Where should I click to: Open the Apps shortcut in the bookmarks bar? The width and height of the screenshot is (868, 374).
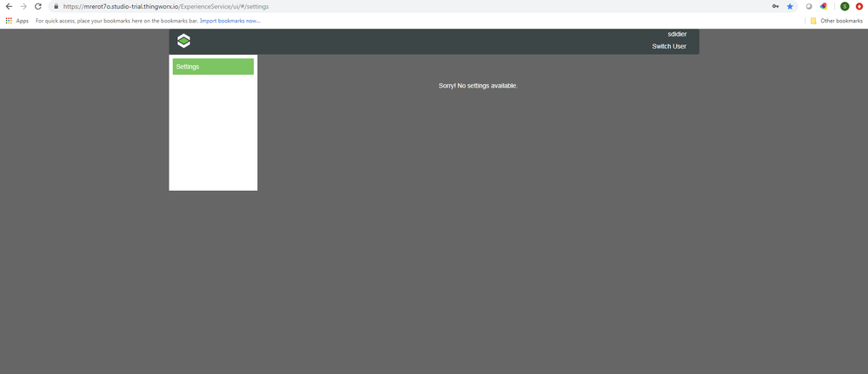coord(17,21)
